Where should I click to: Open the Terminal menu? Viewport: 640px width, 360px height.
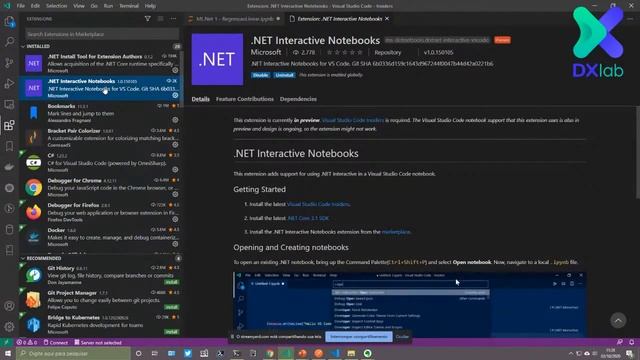(129, 6)
